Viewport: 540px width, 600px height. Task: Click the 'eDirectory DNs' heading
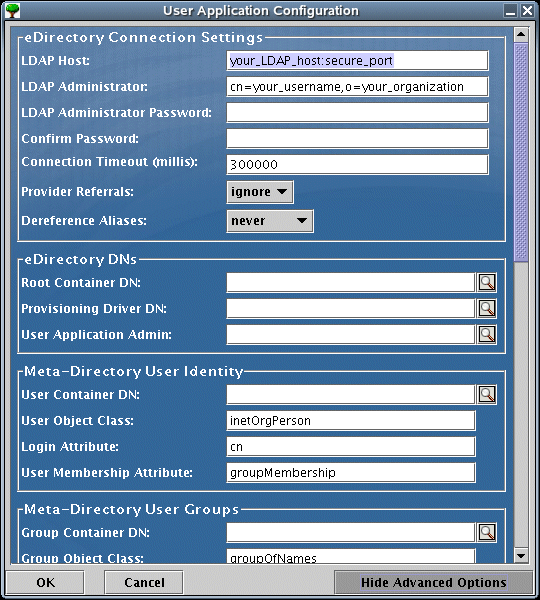pyautogui.click(x=80, y=259)
